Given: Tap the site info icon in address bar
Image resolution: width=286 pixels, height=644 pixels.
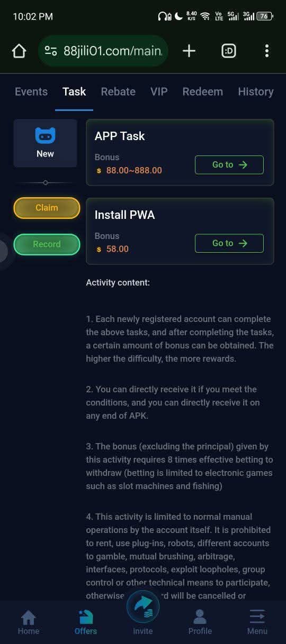Looking at the screenshot, I should [x=51, y=51].
